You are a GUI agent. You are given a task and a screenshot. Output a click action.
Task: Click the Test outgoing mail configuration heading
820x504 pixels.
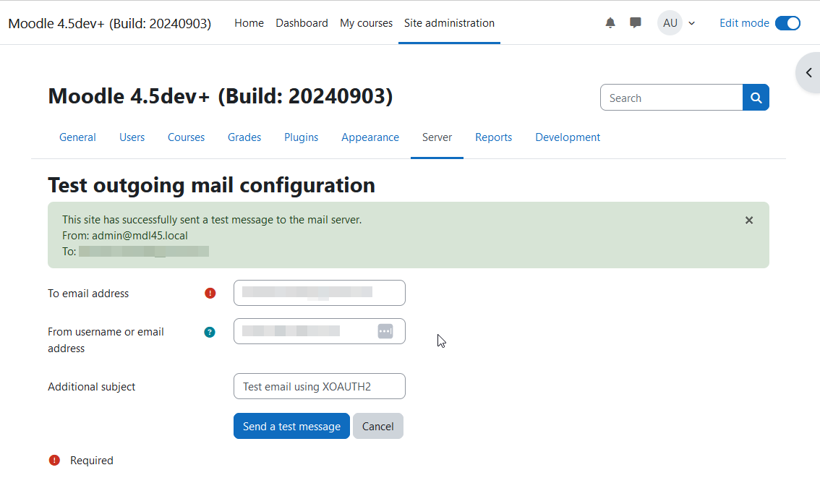[x=211, y=185]
